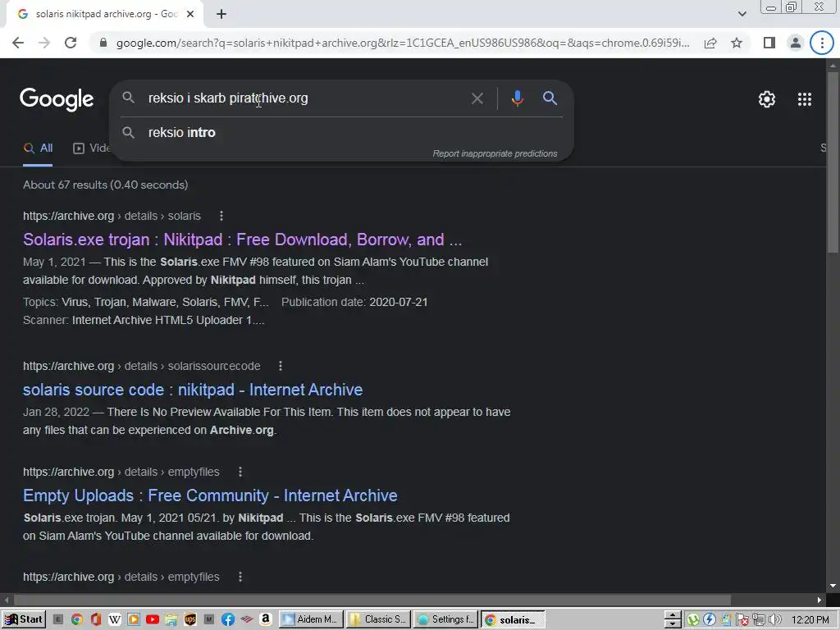
Task: Open options for solarissourcecode result
Action: pyautogui.click(x=281, y=366)
